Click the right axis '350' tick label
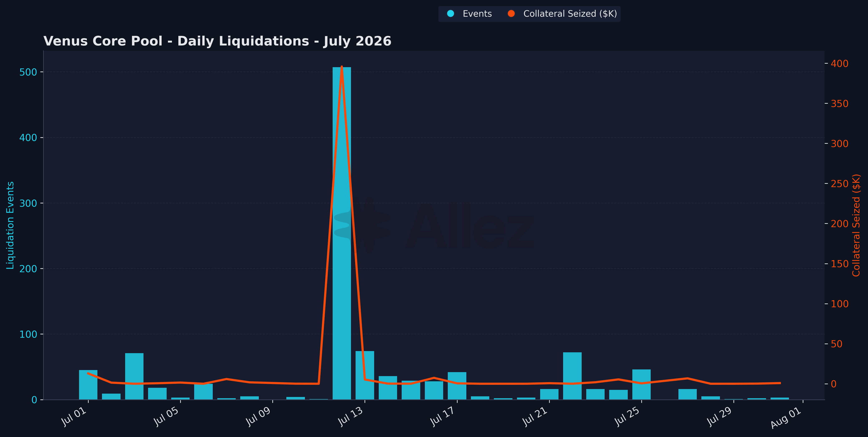 [x=840, y=103]
